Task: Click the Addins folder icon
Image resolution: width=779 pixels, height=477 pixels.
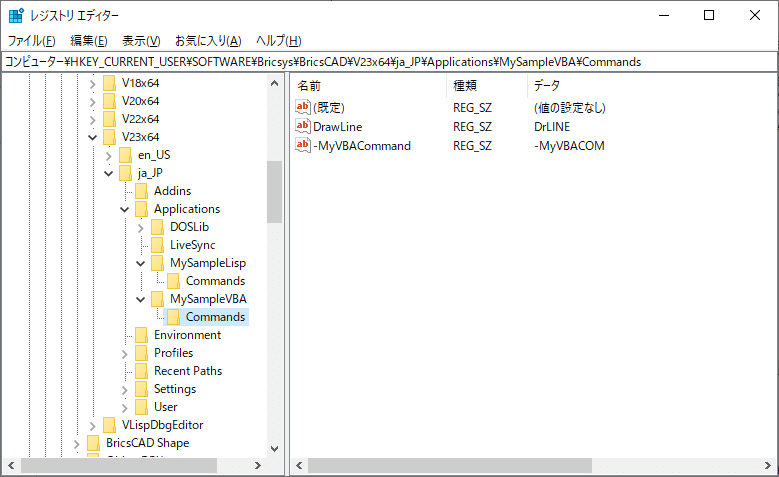Action: (x=141, y=191)
